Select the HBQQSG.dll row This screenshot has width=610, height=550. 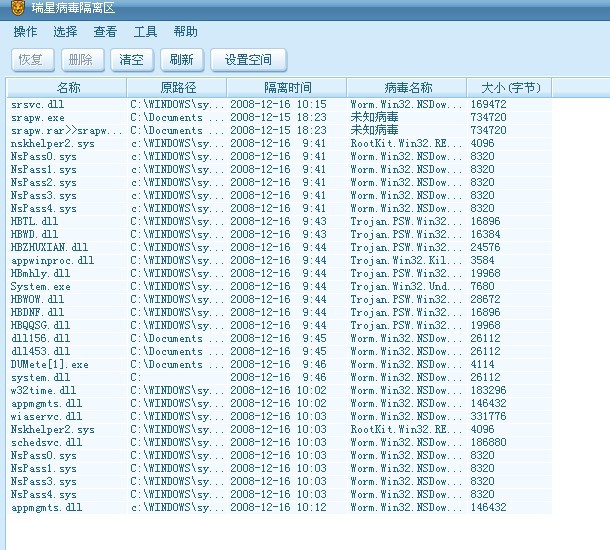[279, 325]
